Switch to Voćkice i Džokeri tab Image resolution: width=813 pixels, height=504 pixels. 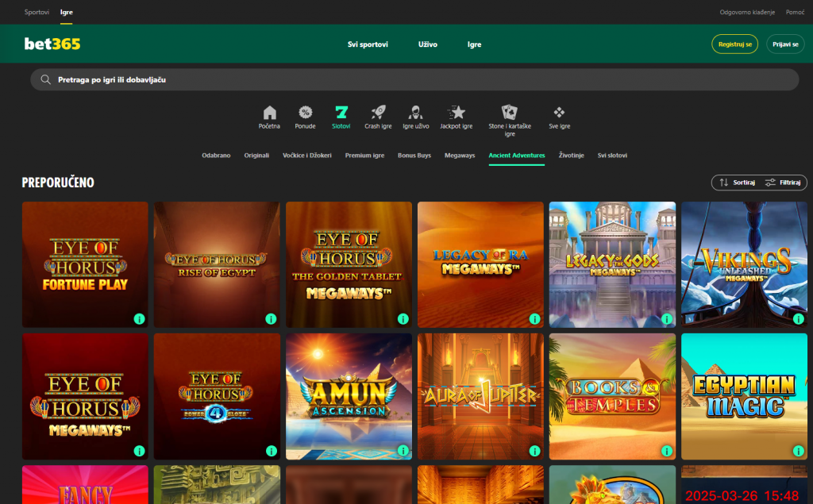point(307,155)
